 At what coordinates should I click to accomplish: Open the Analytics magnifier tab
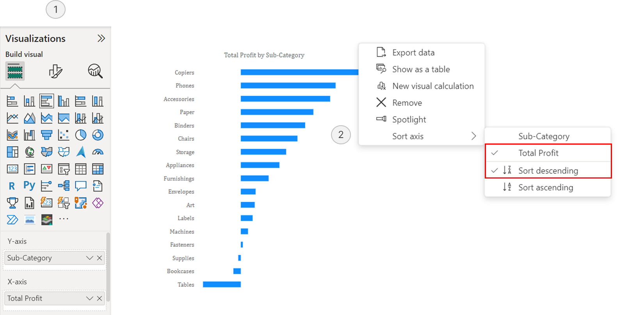[x=95, y=71]
